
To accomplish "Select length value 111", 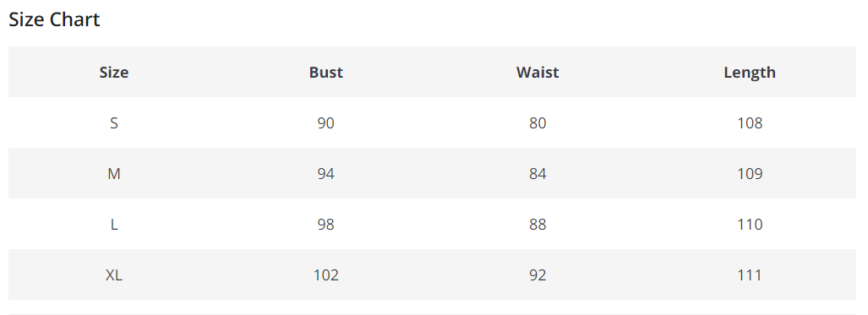I will coord(750,275).
